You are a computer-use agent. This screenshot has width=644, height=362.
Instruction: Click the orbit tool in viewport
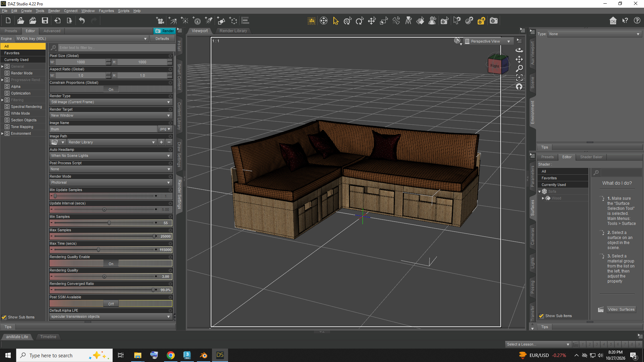click(519, 50)
